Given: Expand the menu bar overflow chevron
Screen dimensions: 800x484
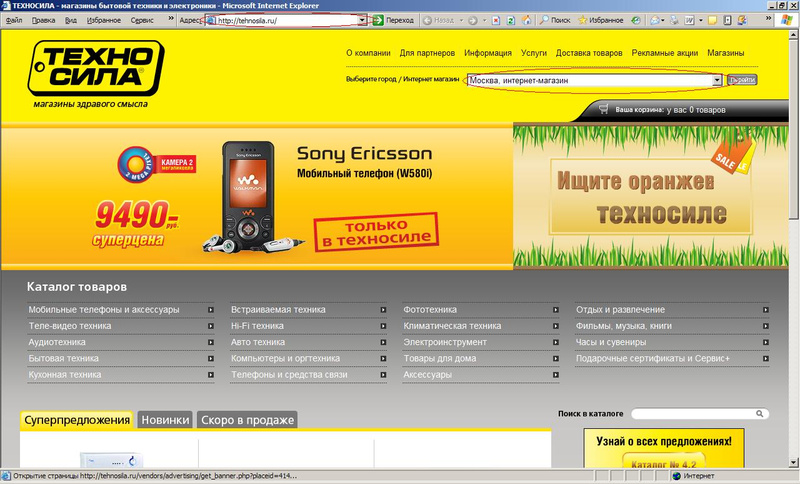Looking at the screenshot, I should click(x=171, y=19).
